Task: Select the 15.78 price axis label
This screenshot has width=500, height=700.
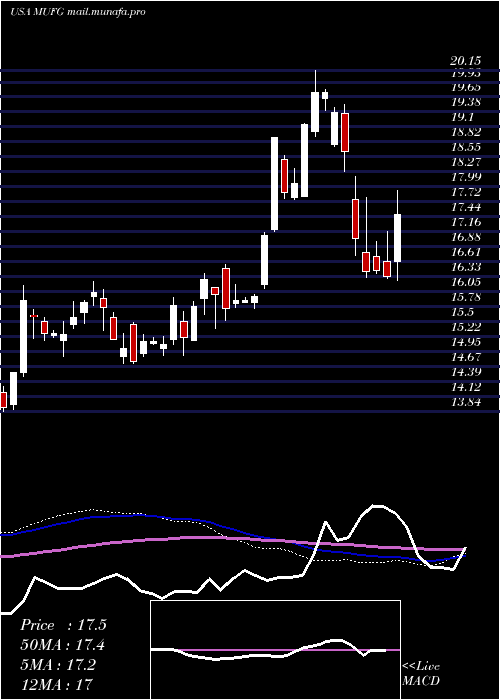Action: tap(466, 297)
